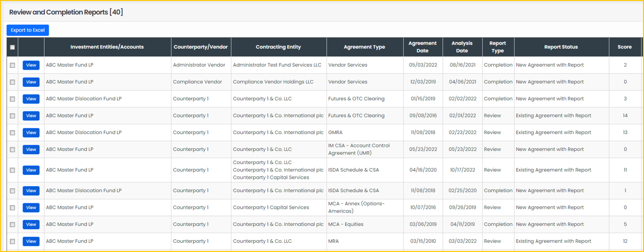Image resolution: width=644 pixels, height=252 pixels.
Task: Check the box for Administrator Vendor row
Action: [12, 65]
